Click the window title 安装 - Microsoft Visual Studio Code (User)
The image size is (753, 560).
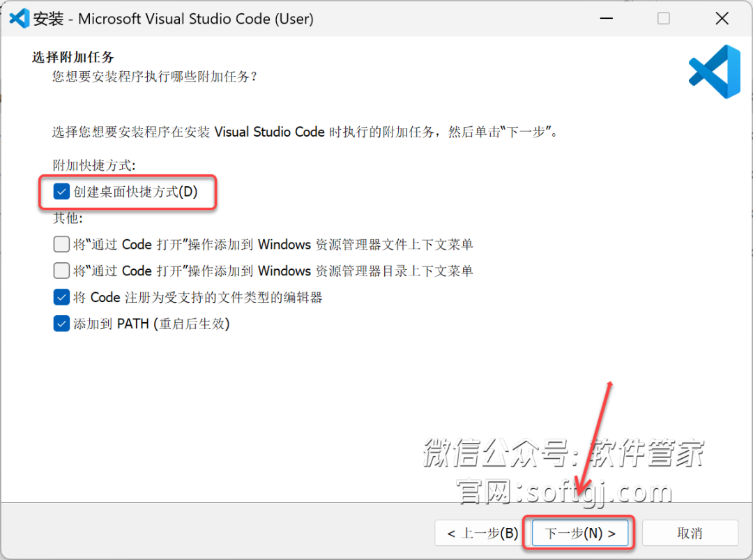(174, 19)
